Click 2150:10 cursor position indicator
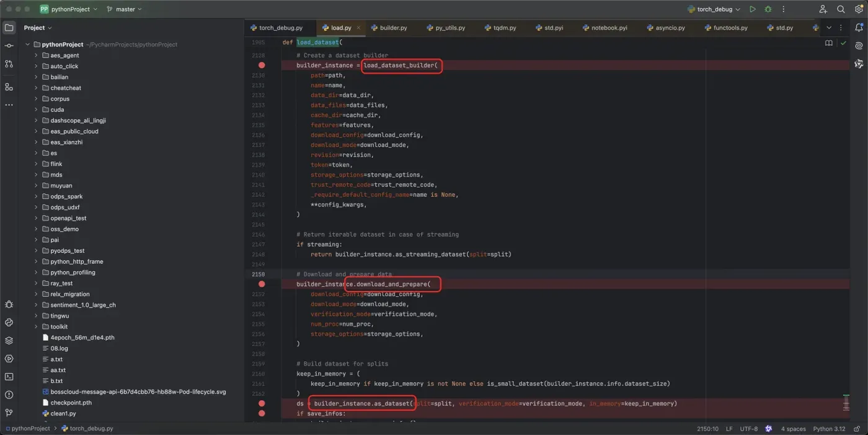 tap(707, 429)
